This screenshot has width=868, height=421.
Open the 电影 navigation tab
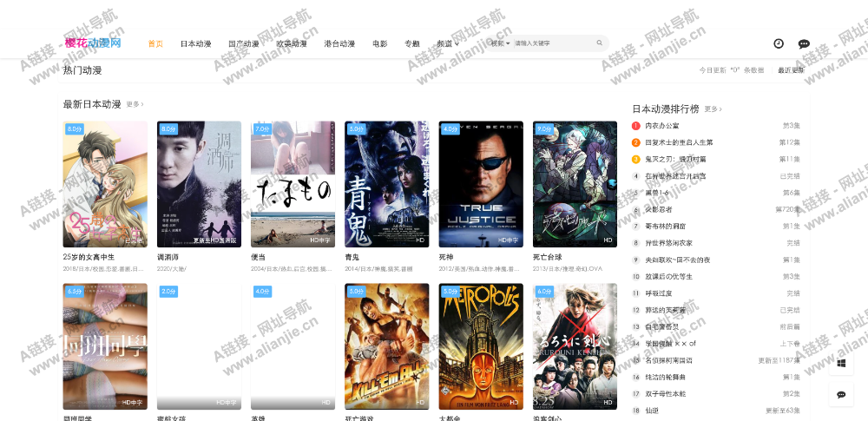point(379,43)
